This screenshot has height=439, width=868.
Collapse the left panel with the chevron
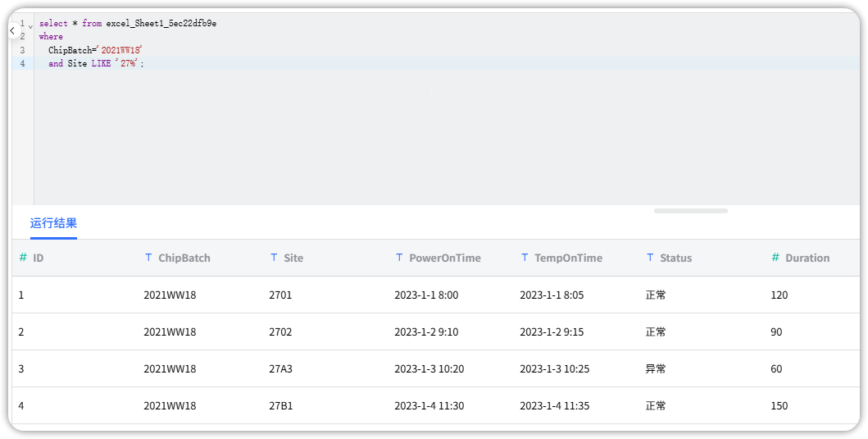[x=12, y=30]
